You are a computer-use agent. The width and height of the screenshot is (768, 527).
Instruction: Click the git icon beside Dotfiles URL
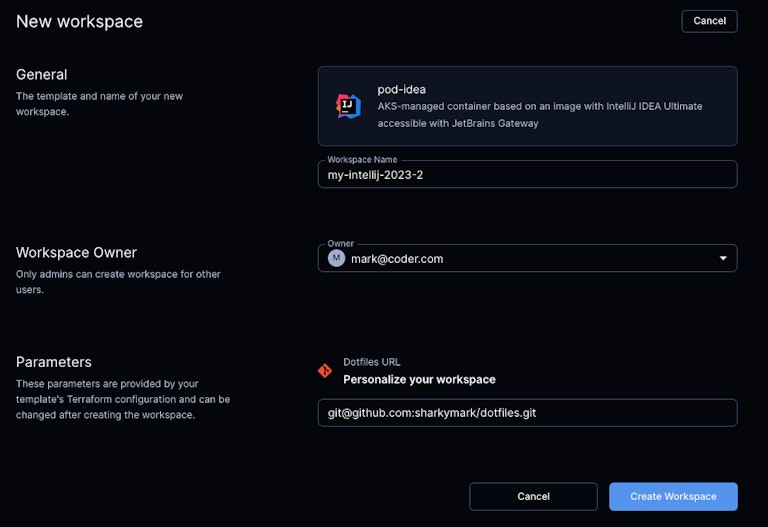coord(325,370)
